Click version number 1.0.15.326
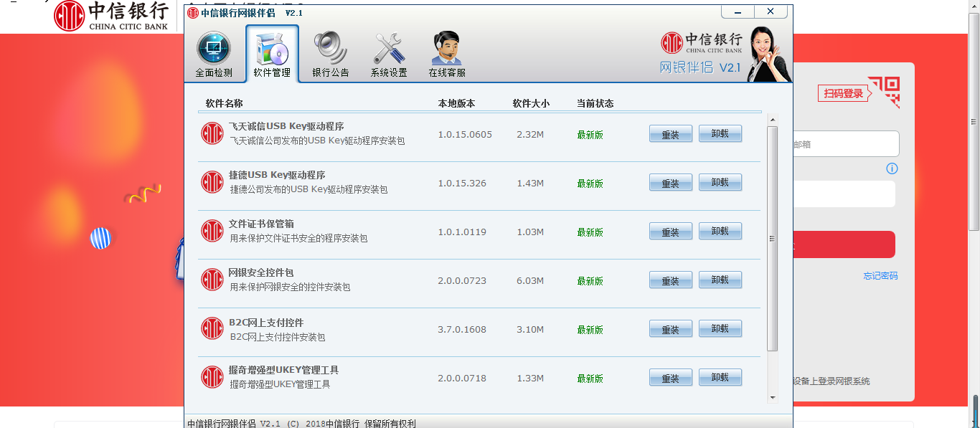 point(462,184)
